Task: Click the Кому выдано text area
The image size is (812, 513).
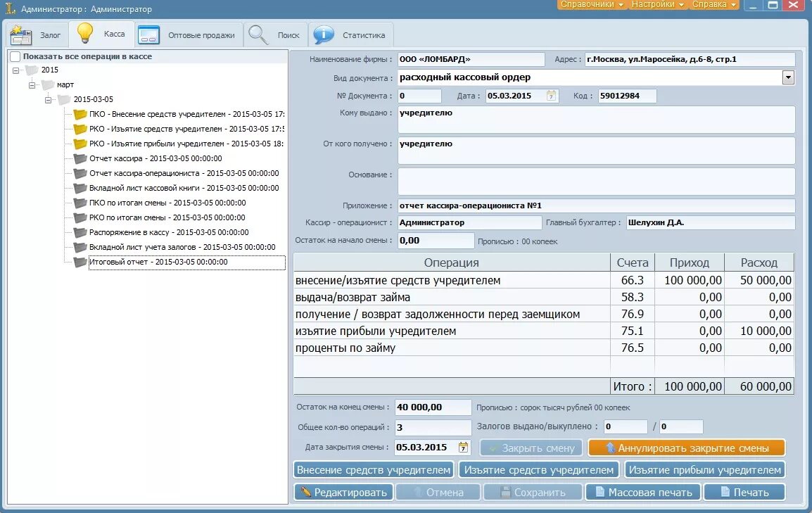Action: 596,120
